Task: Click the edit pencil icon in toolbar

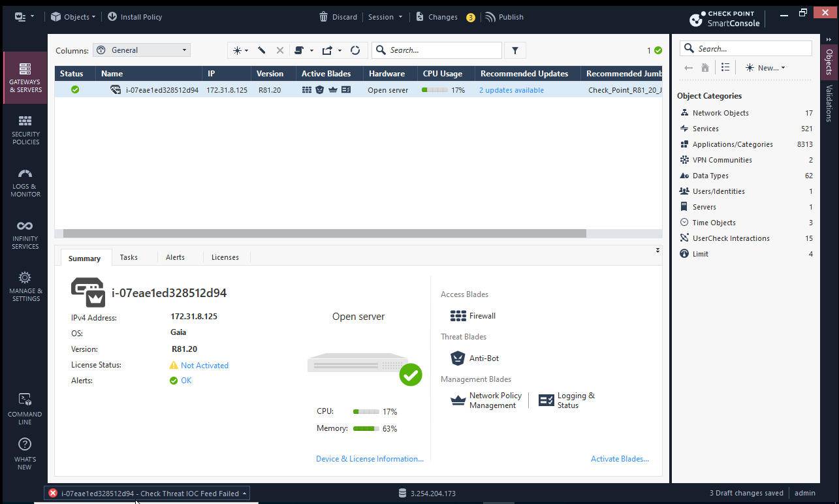Action: [261, 50]
